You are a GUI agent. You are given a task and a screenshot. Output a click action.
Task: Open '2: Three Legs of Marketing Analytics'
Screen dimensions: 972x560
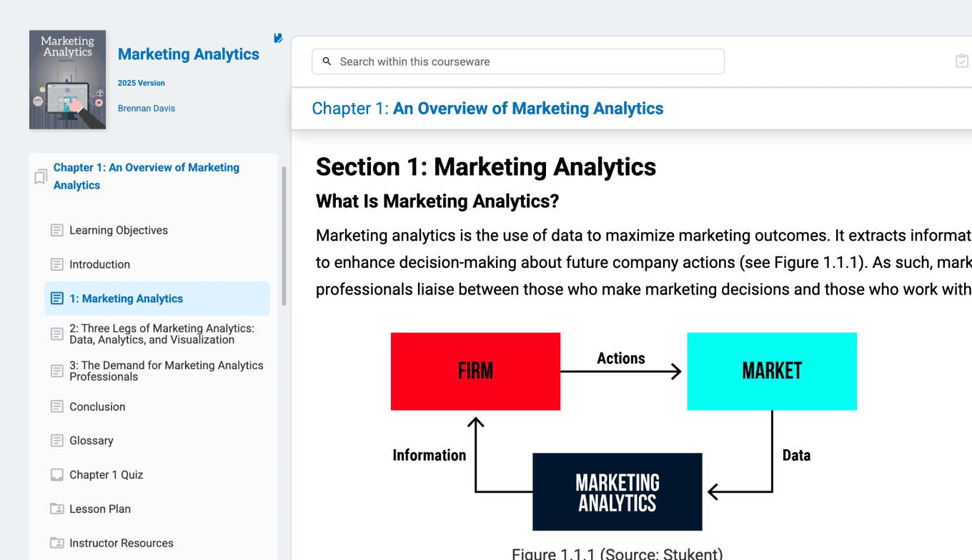162,334
